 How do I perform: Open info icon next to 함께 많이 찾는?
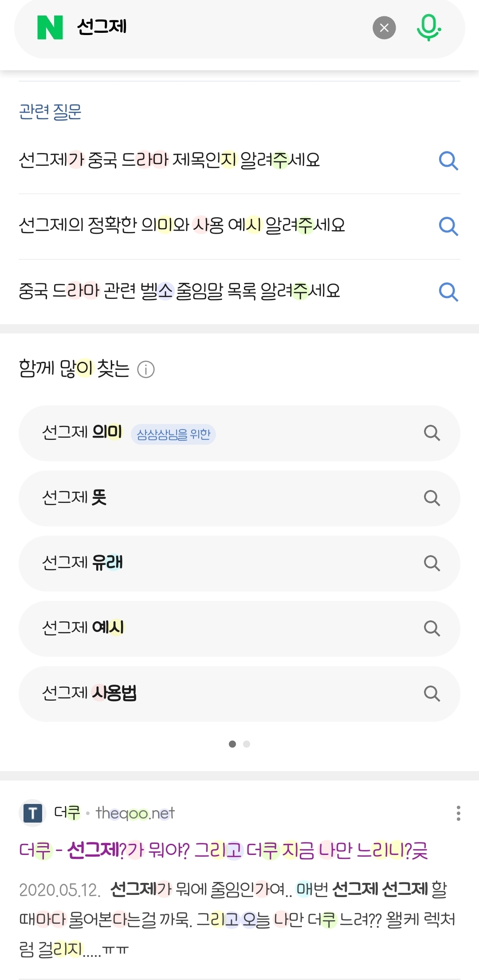coord(146,369)
